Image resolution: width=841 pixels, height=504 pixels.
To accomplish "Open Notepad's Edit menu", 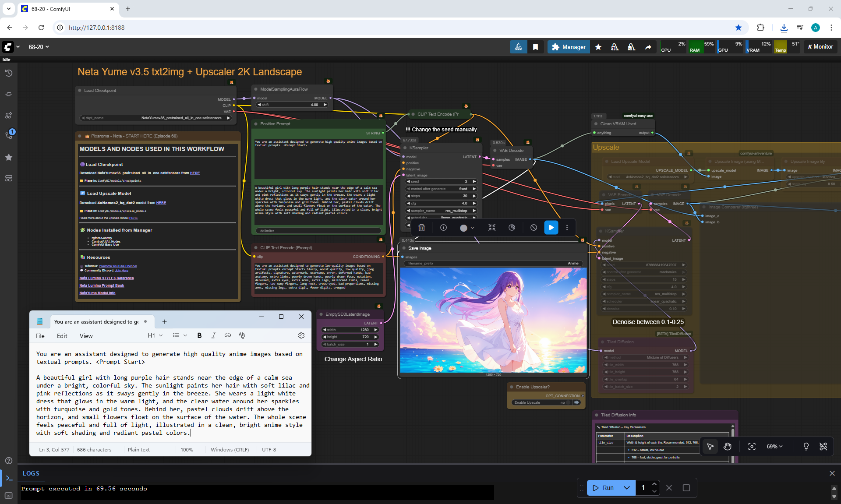I will [62, 336].
